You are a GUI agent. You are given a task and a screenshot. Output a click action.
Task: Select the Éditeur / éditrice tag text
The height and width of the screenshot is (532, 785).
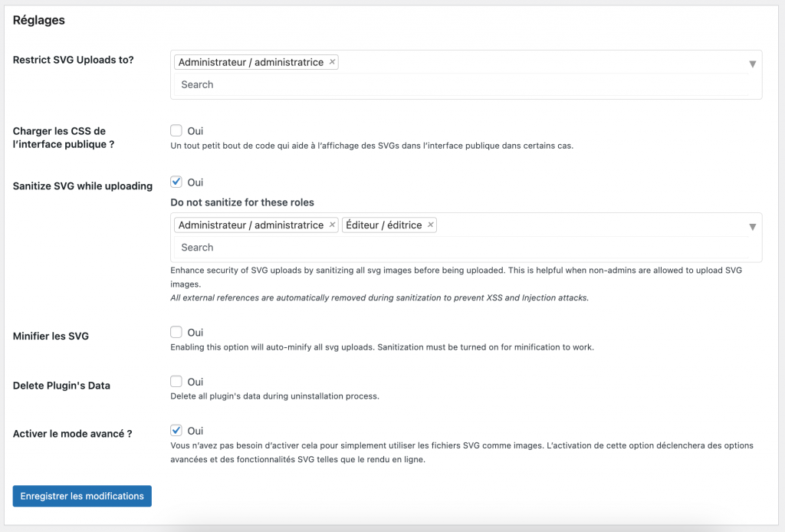(383, 225)
